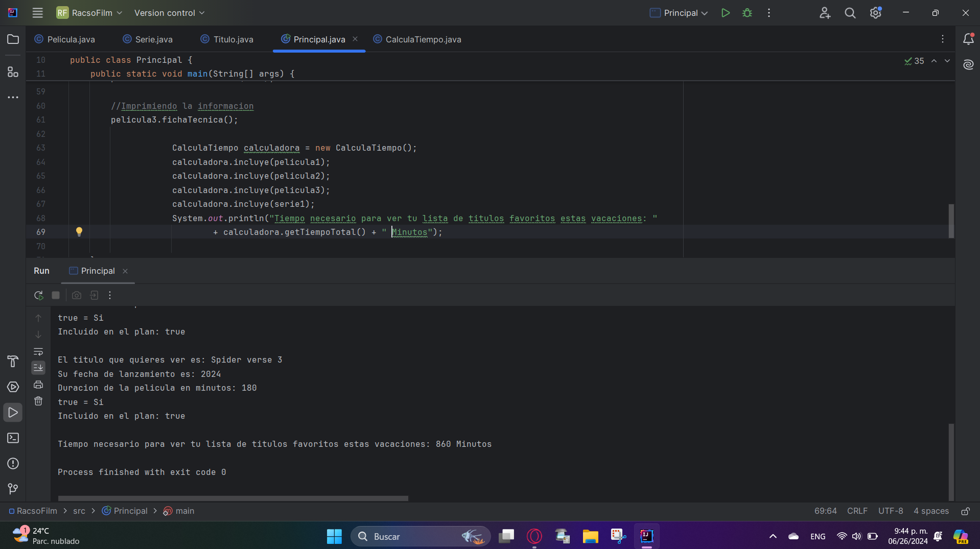
Task: Click src in breadcrumb bar
Action: pyautogui.click(x=79, y=511)
